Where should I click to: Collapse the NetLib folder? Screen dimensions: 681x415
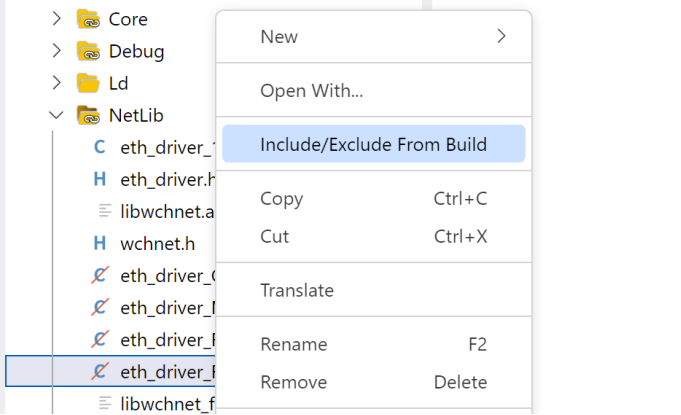(x=56, y=115)
